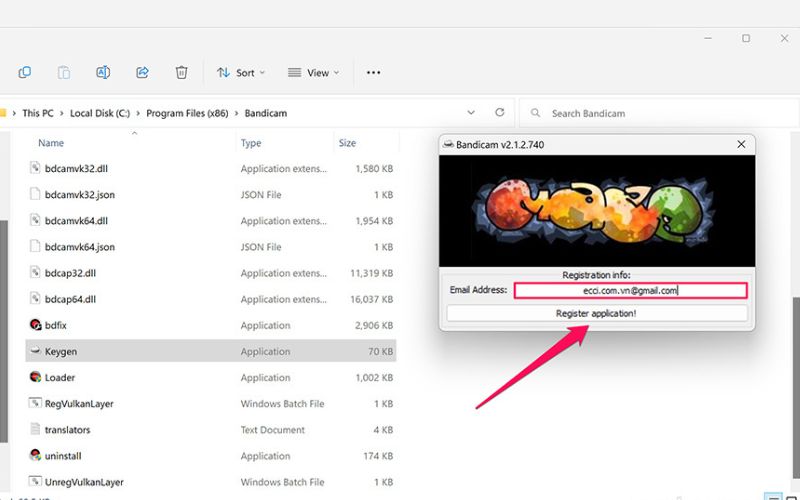
Task: Click the Rename icon in the toolbar
Action: 103,72
